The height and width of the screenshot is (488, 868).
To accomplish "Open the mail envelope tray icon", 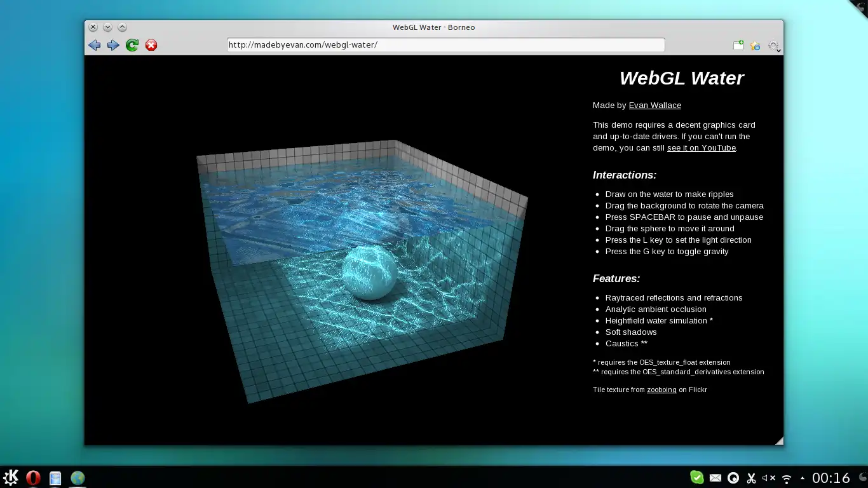I will 715,478.
